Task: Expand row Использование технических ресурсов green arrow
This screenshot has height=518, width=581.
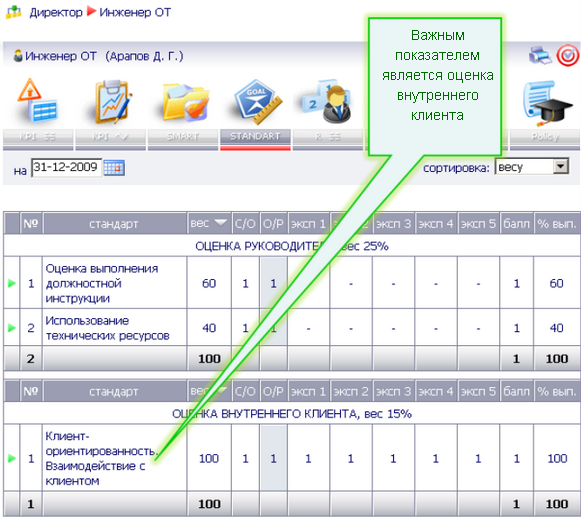Action: (12, 328)
